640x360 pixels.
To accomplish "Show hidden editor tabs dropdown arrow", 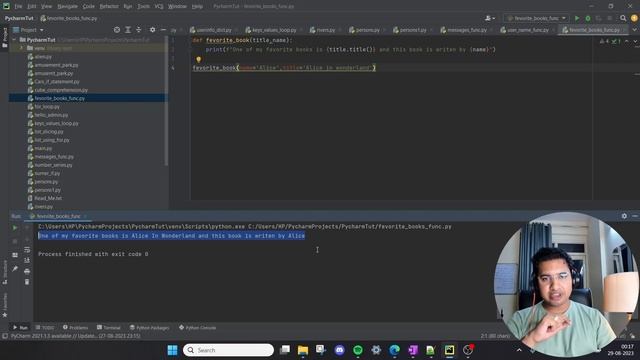I will 635,30.
